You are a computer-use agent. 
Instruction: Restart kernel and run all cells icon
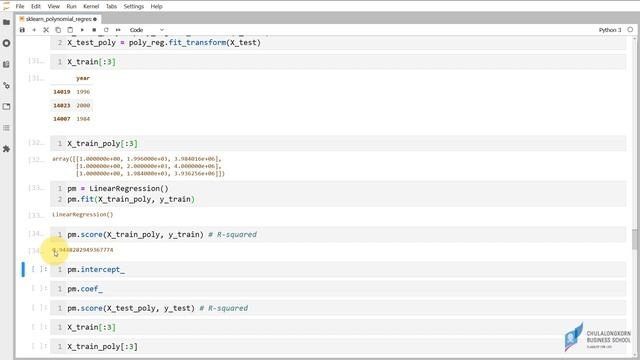(x=118, y=30)
